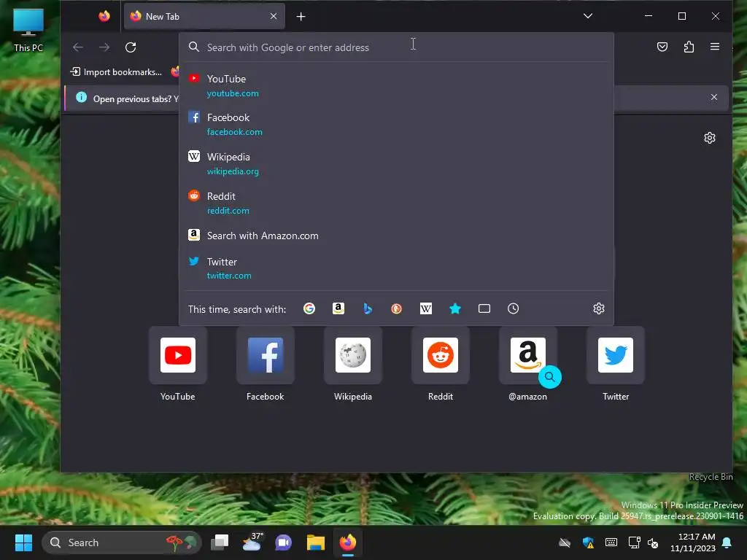The width and height of the screenshot is (747, 560).
Task: Search bookmarks using the star icon
Action: [x=455, y=308]
